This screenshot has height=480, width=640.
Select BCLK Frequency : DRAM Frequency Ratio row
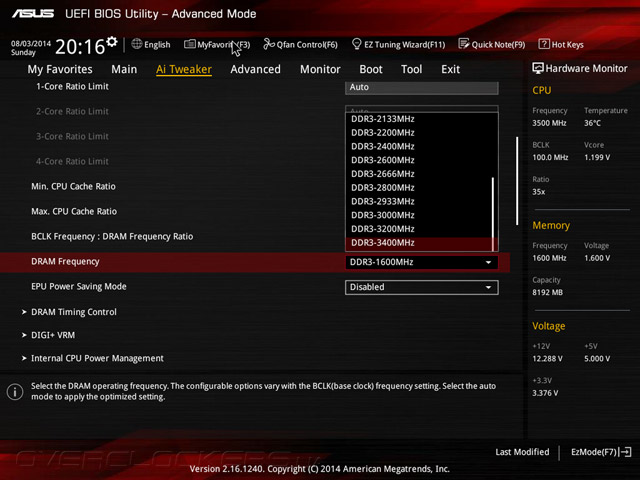pos(112,237)
